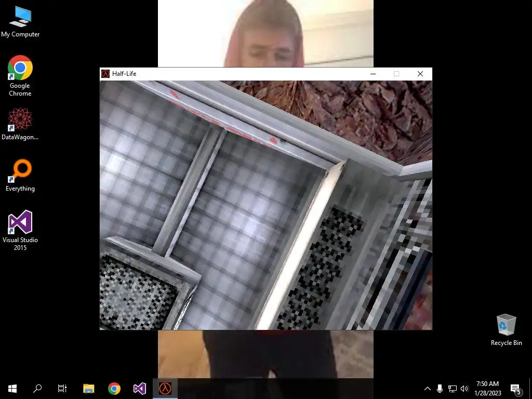Select the DataWagon desktop shortcut

click(20, 124)
